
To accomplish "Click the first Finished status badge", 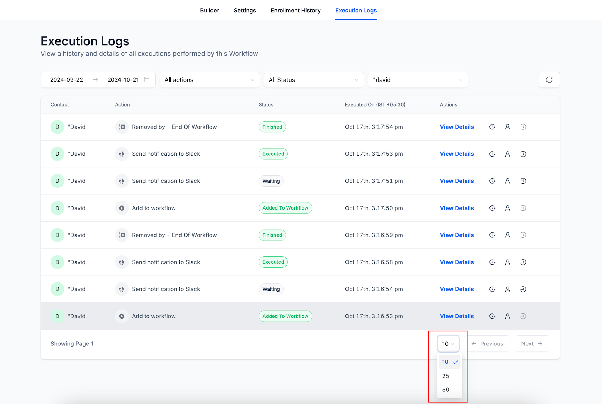I will tap(272, 127).
